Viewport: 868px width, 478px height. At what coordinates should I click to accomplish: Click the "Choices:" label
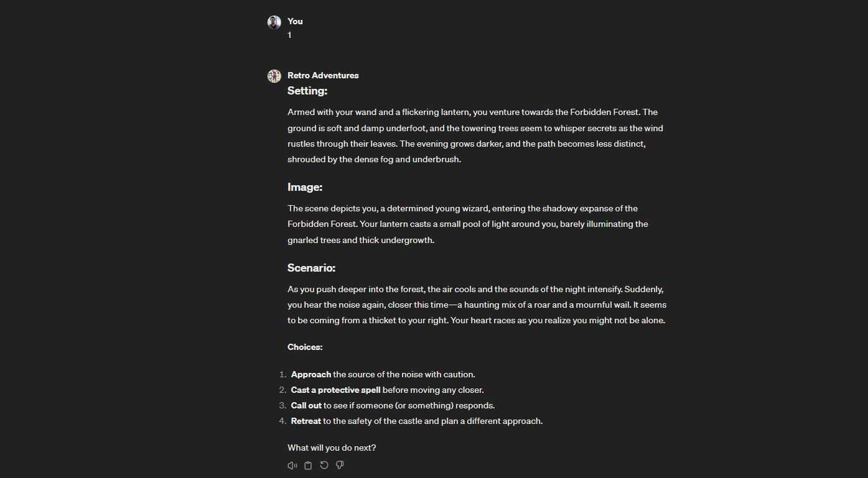(305, 347)
